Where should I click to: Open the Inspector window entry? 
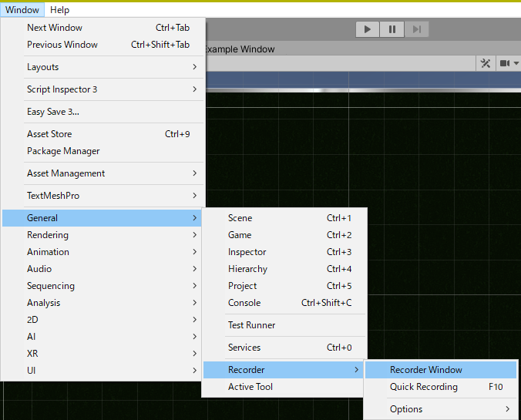[x=284, y=252]
